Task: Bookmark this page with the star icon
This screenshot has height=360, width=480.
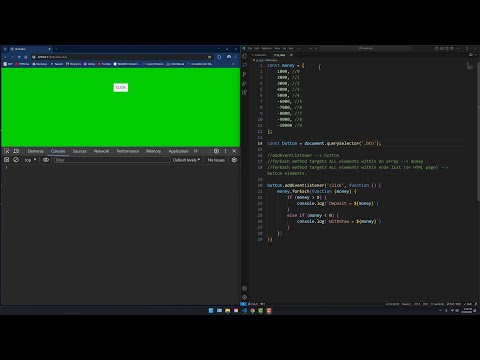Action: click(209, 57)
